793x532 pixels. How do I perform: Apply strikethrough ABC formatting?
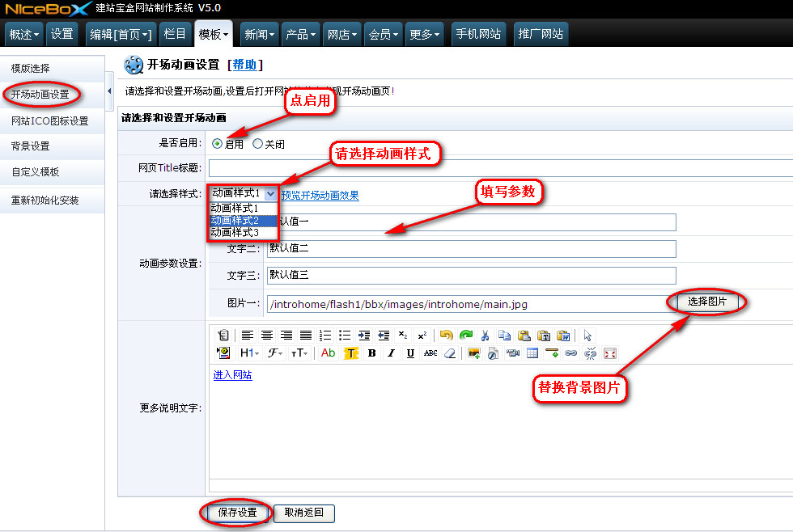430,353
